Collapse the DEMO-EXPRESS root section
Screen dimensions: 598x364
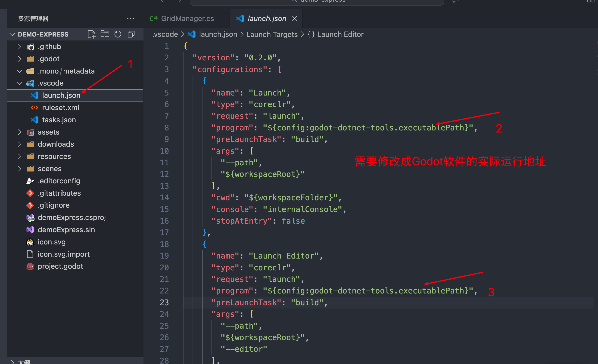(x=12, y=34)
